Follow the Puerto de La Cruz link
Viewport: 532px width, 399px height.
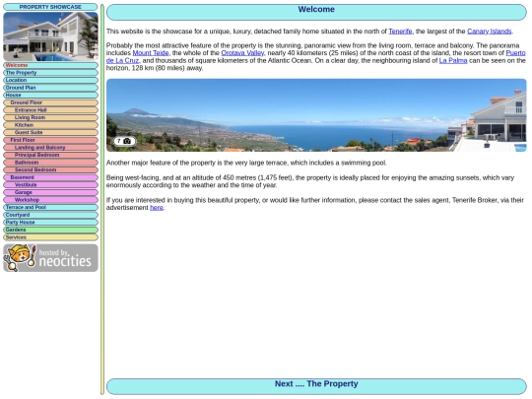pos(515,53)
